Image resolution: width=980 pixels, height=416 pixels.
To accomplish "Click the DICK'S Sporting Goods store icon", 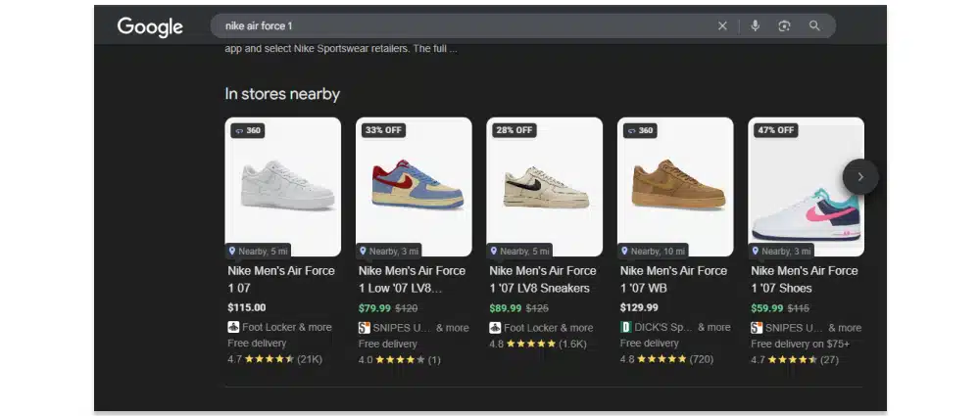I will pos(626,327).
